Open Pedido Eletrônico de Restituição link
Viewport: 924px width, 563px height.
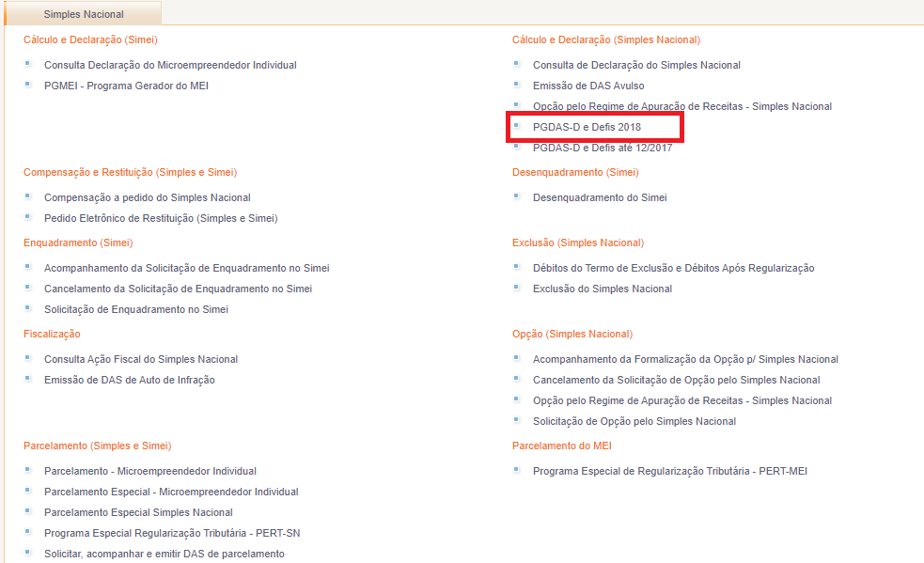pyautogui.click(x=161, y=218)
